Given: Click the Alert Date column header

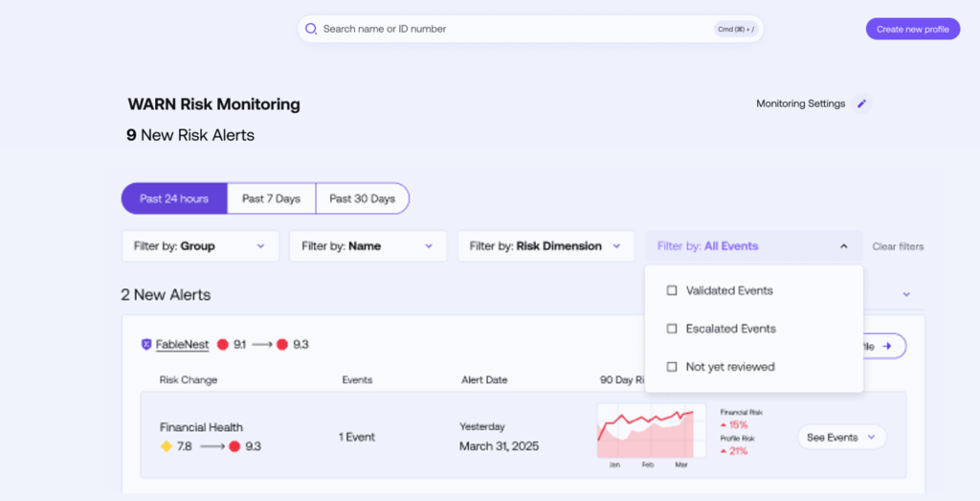Looking at the screenshot, I should 484,380.
